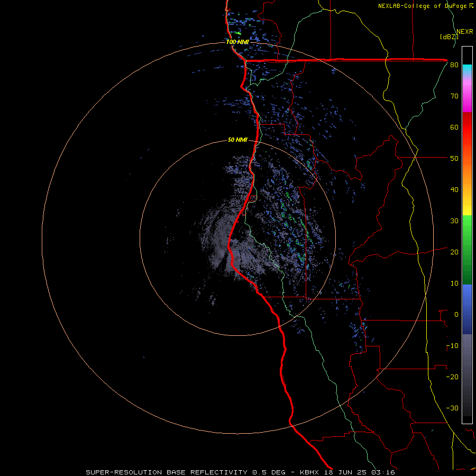This screenshot has width=476, height=476.
Task: Click the 50 value on the dBZ scale
Action: coord(454,159)
